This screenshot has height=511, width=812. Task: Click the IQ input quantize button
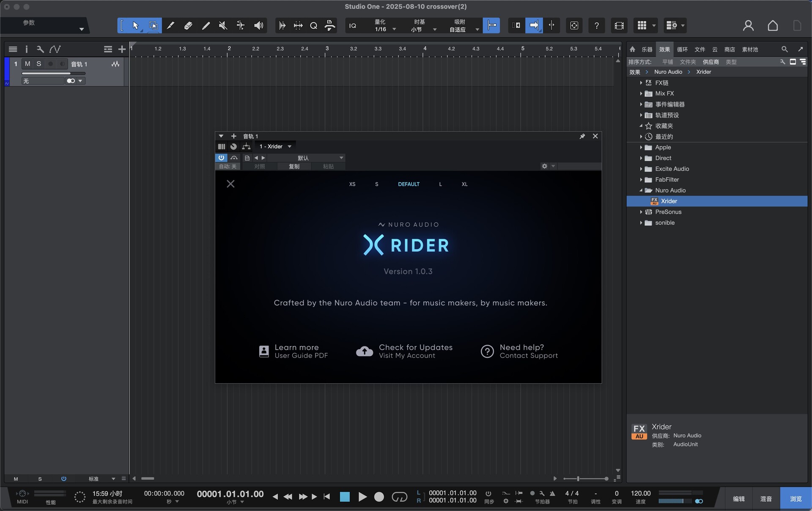point(353,26)
